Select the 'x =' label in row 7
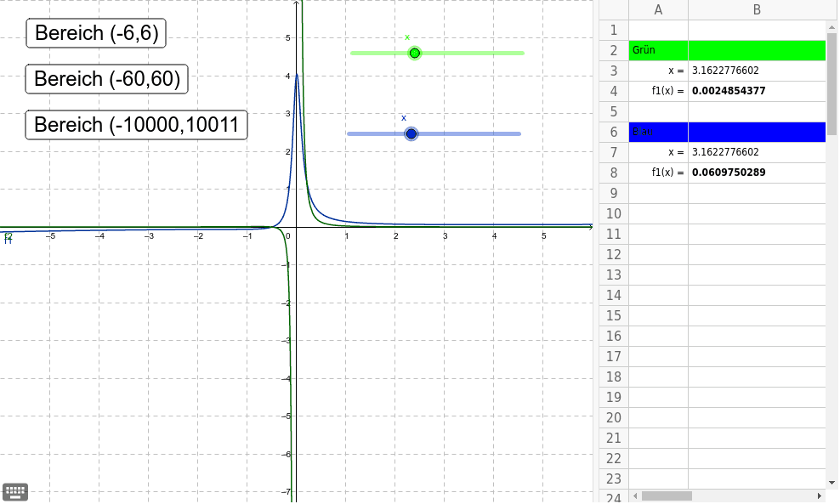Image resolution: width=840 pixels, height=504 pixels. 676,152
